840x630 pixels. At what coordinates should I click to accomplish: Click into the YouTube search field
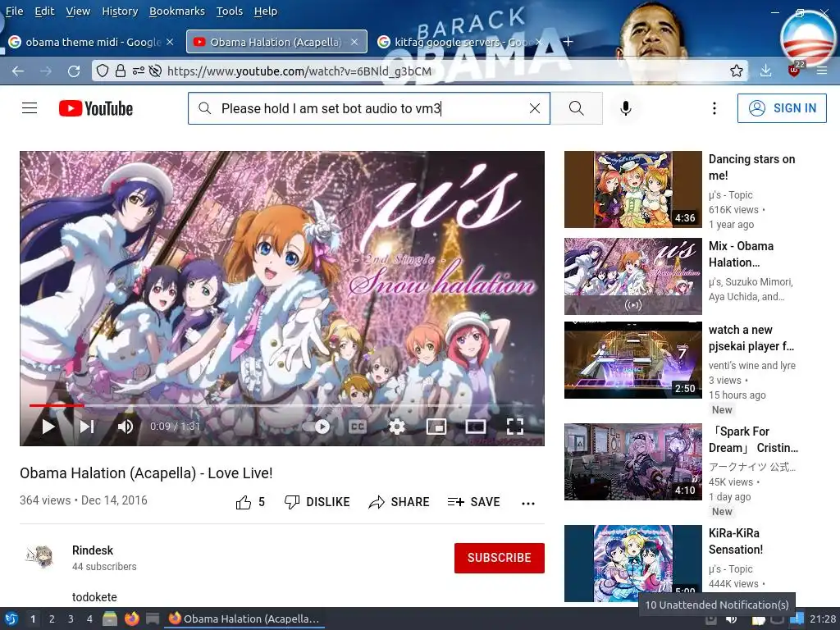(x=370, y=108)
